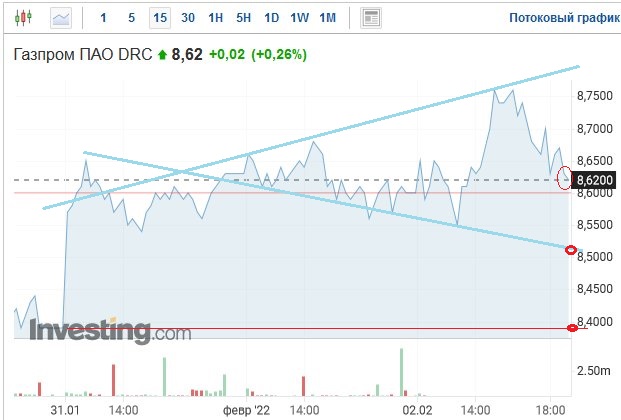Select the 1W interval
This screenshot has height=420, width=621.
[299, 18]
